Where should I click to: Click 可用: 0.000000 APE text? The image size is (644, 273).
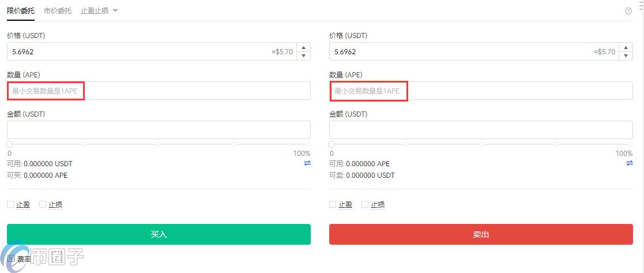click(359, 164)
